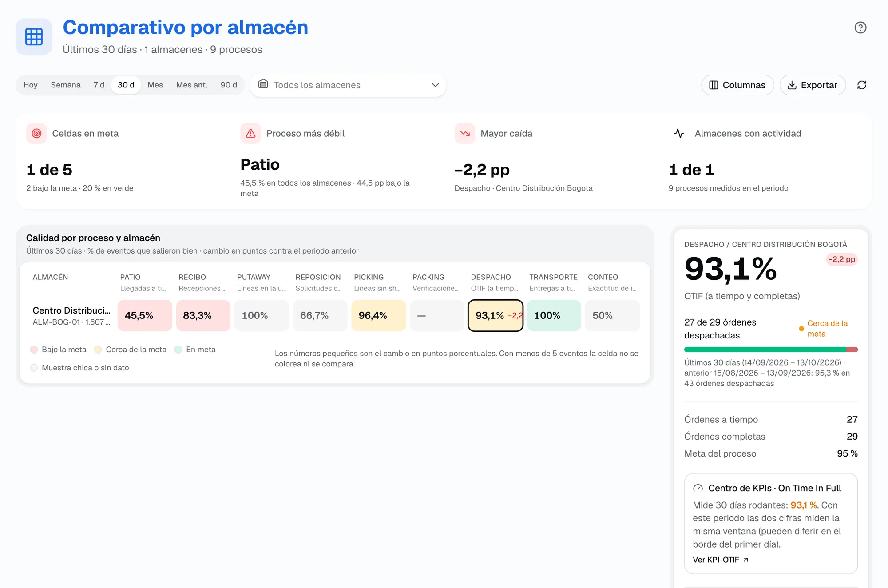Select the Picking 96,4% cell
This screenshot has width=888, height=588.
[x=379, y=315]
